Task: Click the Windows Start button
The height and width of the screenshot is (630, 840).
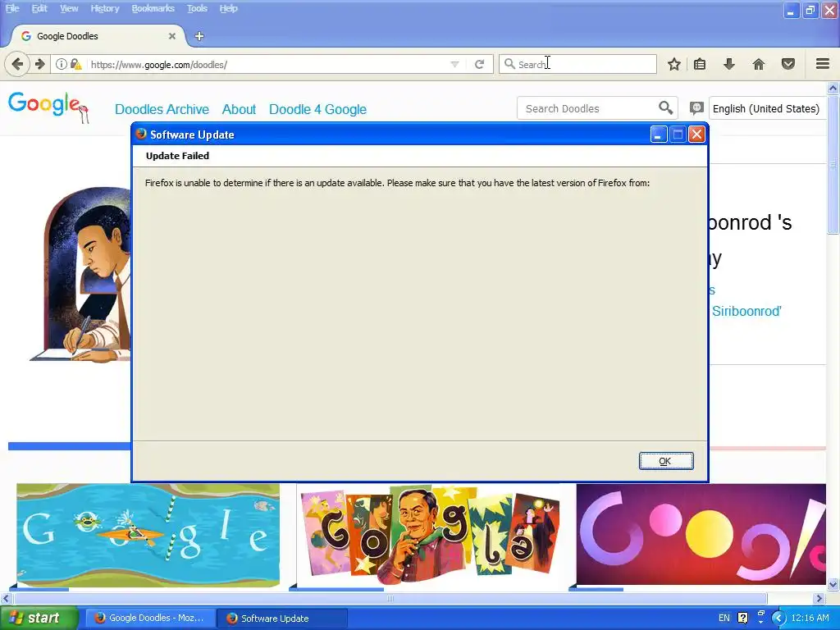Action: point(39,618)
